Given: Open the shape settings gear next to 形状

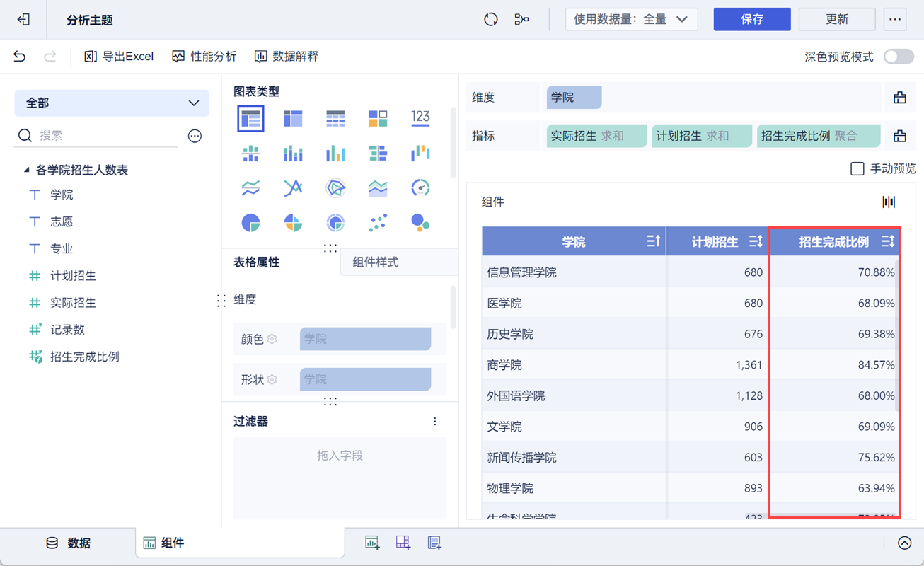Looking at the screenshot, I should click(272, 379).
